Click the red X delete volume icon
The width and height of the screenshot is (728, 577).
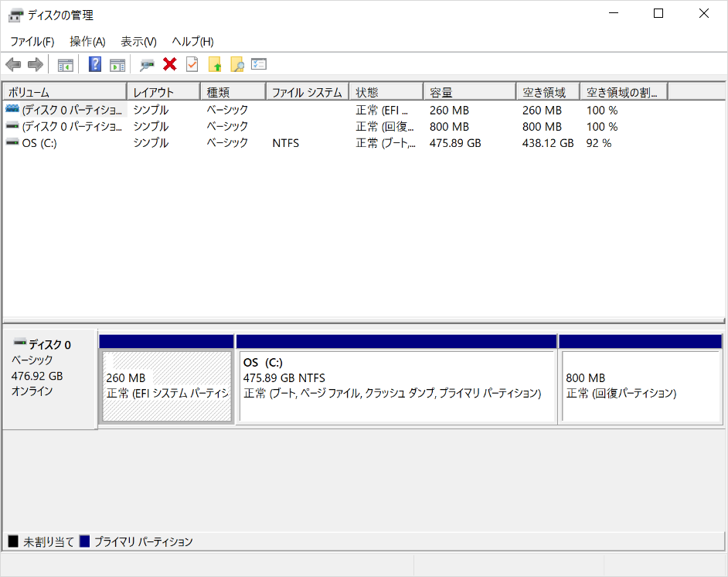coord(169,63)
